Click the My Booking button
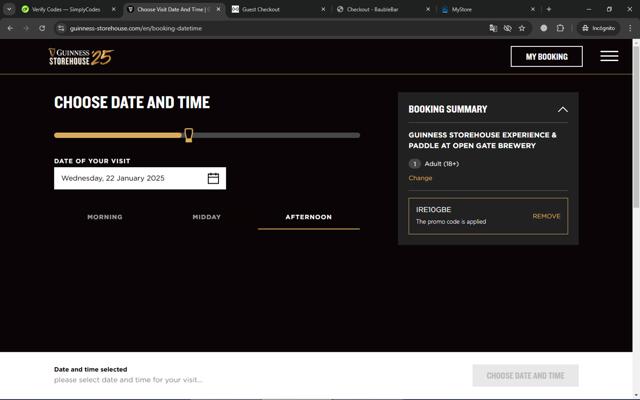This screenshot has width=640, height=400. (547, 56)
